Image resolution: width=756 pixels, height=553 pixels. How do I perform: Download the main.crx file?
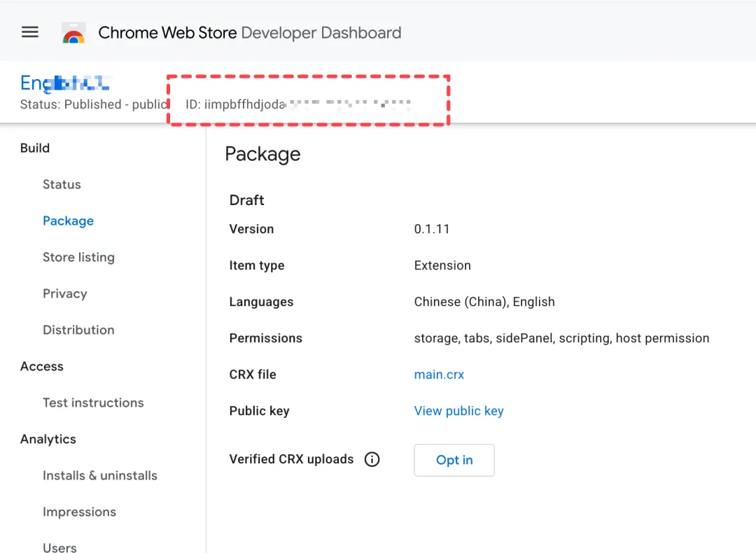[439, 374]
